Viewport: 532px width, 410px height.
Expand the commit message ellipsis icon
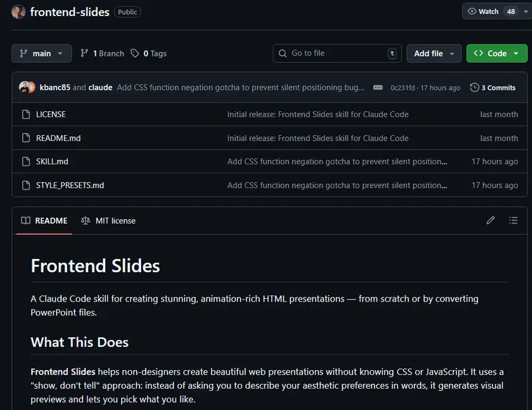[378, 87]
